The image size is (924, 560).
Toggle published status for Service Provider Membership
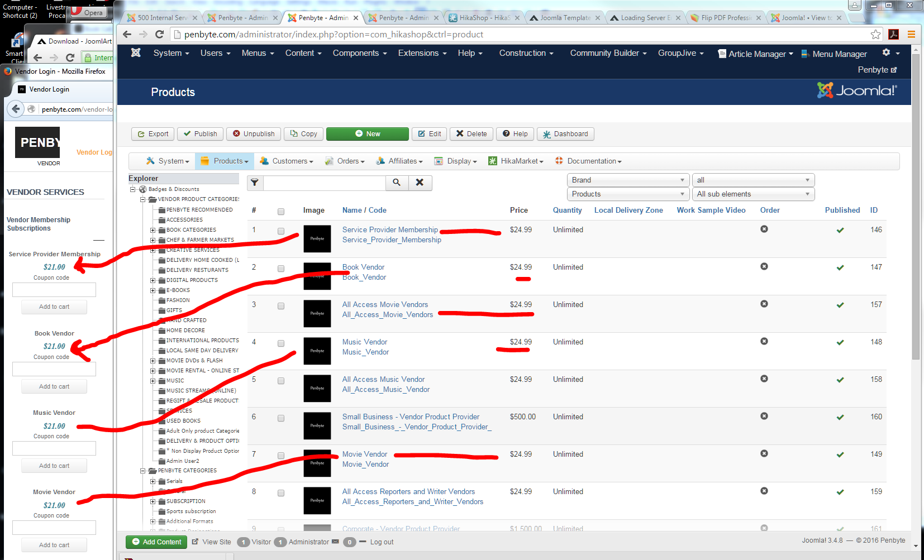click(x=840, y=230)
